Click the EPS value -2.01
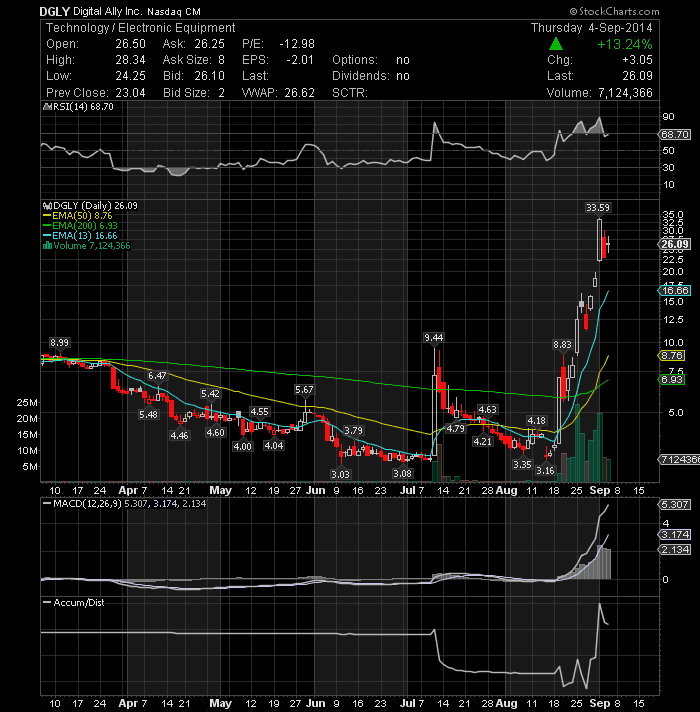Screen dimensions: 700x712 click(x=300, y=59)
